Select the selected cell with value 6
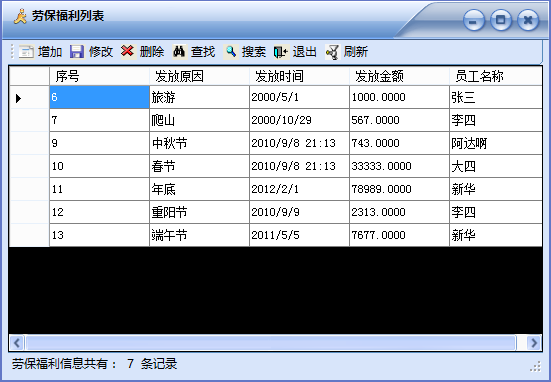This screenshot has width=551, height=382. (99, 97)
